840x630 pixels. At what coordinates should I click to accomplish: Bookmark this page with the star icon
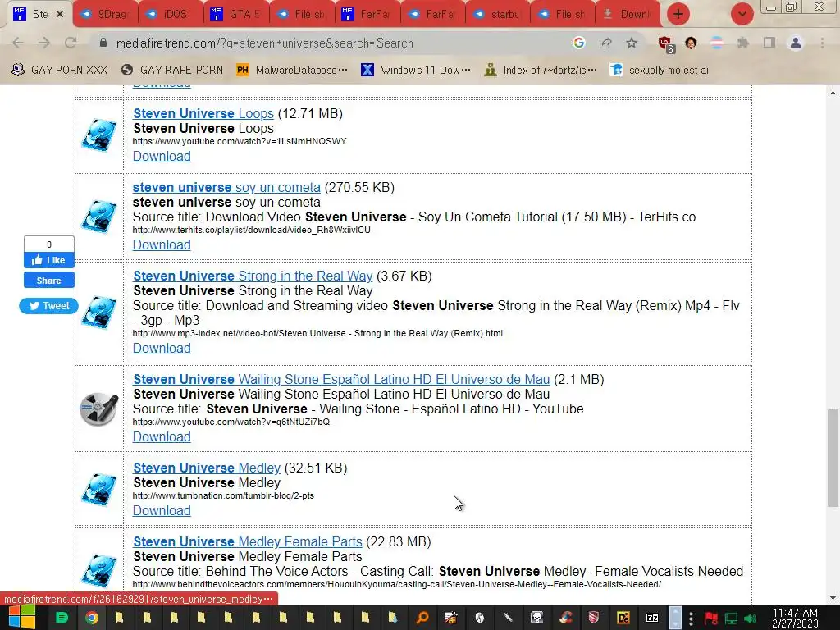click(632, 43)
